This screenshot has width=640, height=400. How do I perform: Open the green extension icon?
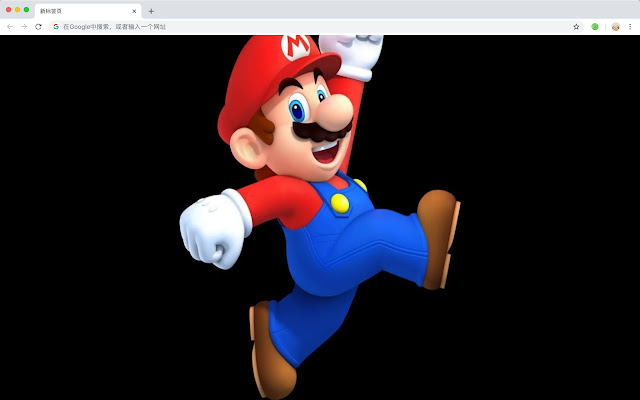(595, 27)
